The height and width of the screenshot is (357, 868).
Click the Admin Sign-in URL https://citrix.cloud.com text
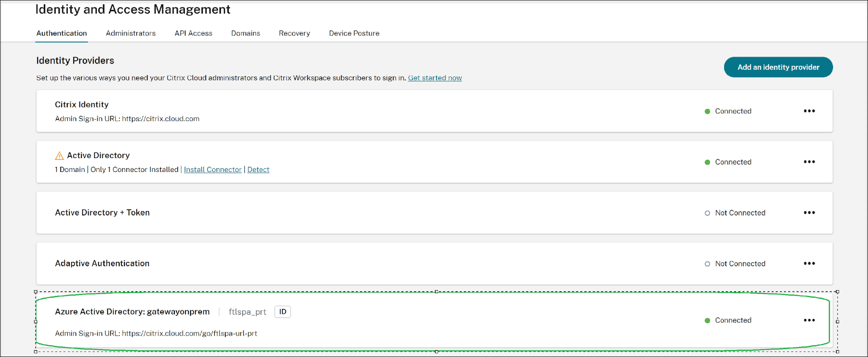click(127, 119)
